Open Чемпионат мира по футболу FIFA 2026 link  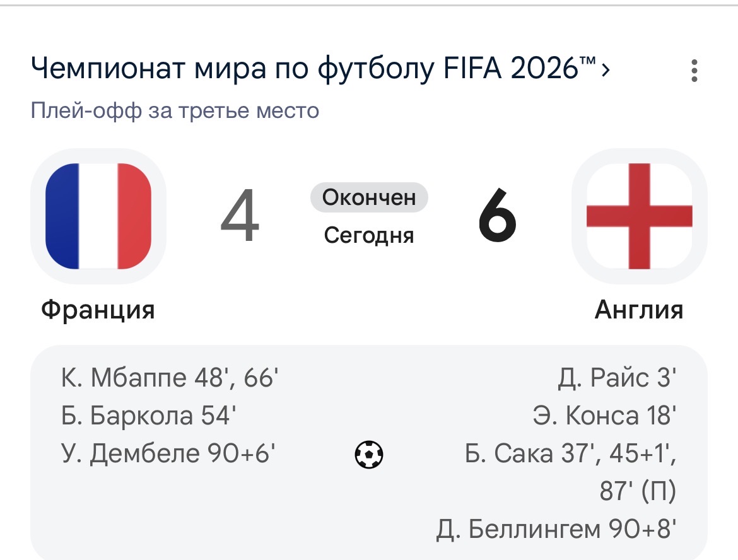pos(313,69)
